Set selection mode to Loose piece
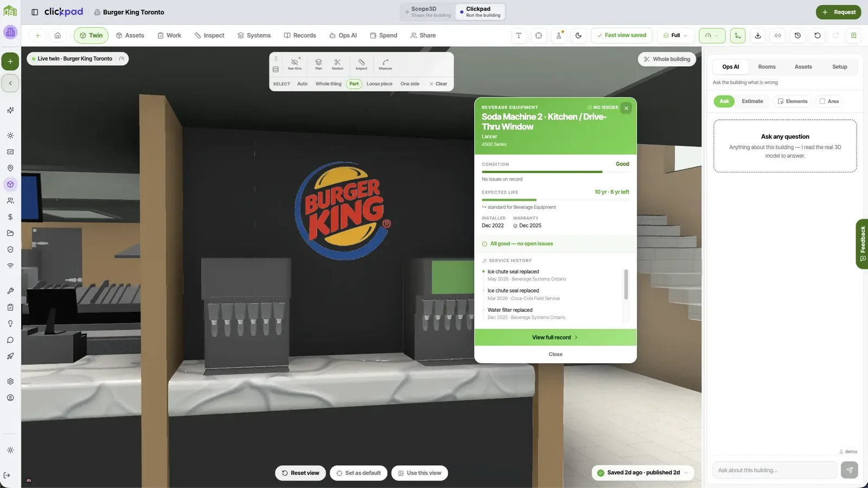Viewport: 868px width, 488px height. 379,84
